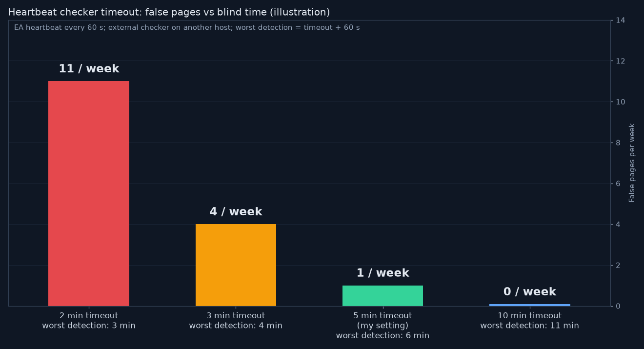Click the '10 min timeout' x-axis label
This screenshot has height=349, width=644.
click(x=529, y=316)
